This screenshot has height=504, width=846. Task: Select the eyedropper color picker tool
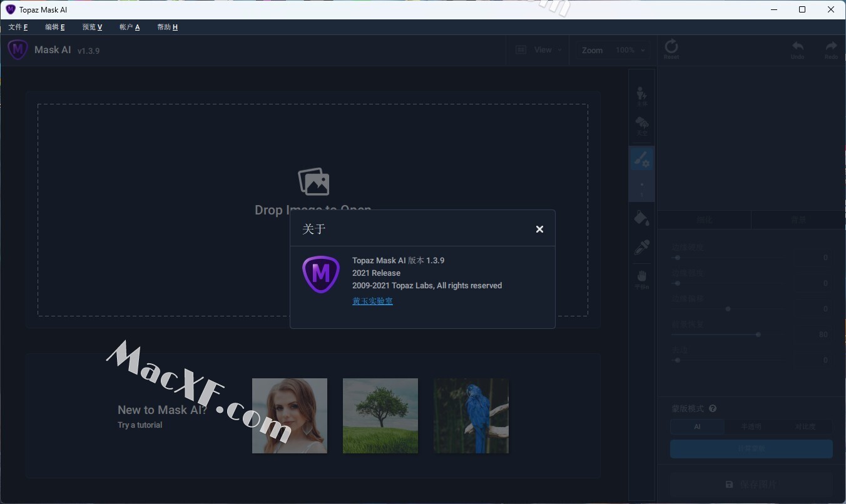coord(641,248)
